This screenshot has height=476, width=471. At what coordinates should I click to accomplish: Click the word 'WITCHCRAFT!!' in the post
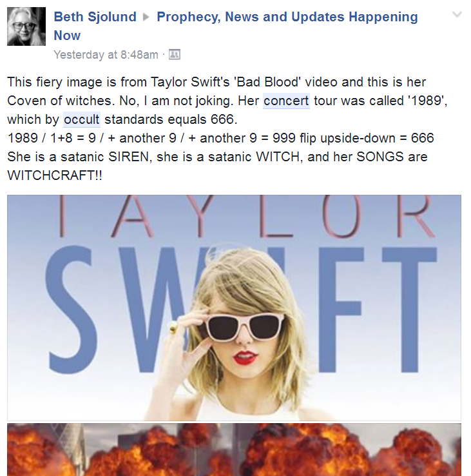point(55,175)
